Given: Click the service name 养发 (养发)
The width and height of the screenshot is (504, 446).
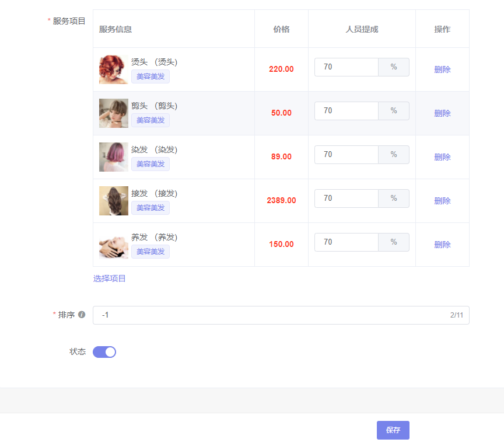Looking at the screenshot, I should pos(154,237).
